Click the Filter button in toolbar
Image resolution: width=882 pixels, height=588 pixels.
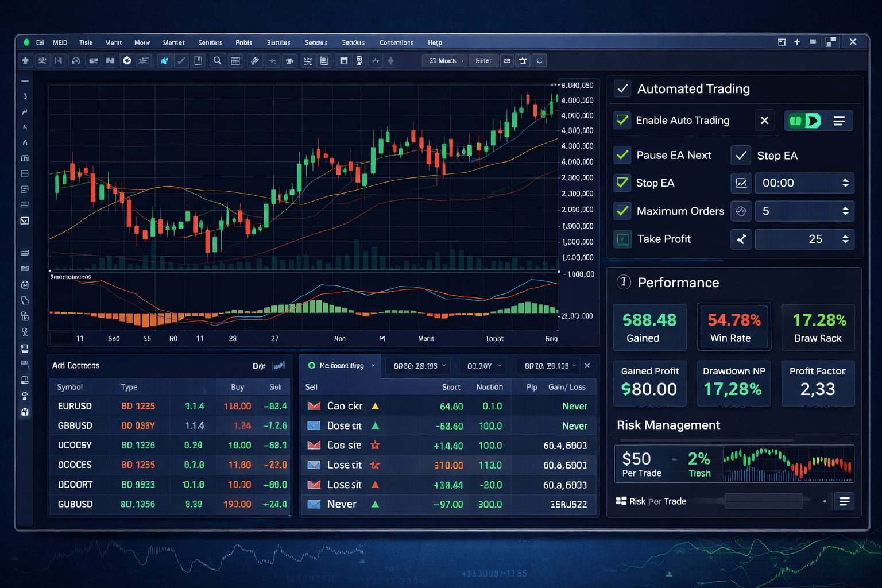483,61
